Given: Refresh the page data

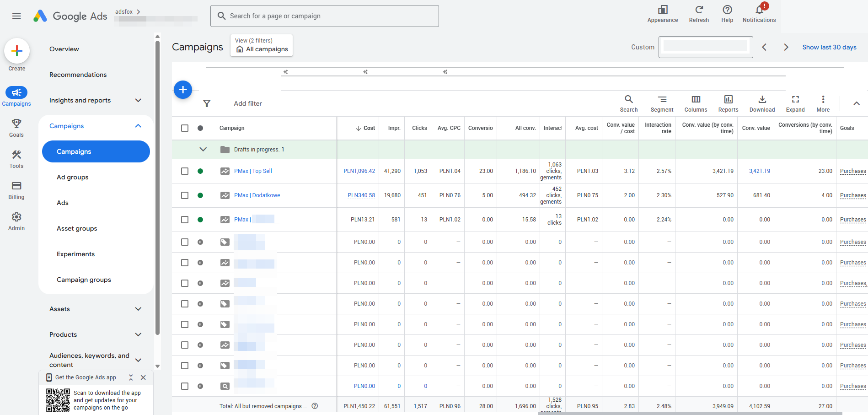Looking at the screenshot, I should [699, 14].
